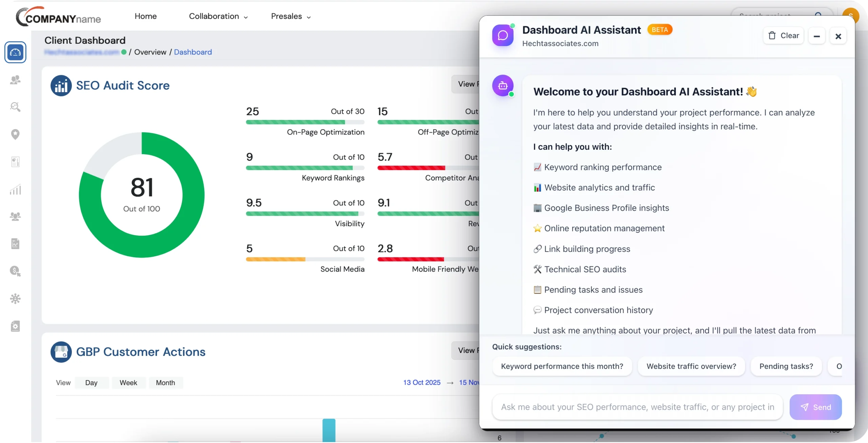Open the 13 Oct 2025 date picker
Screen dimensions: 868x443
pos(421,382)
